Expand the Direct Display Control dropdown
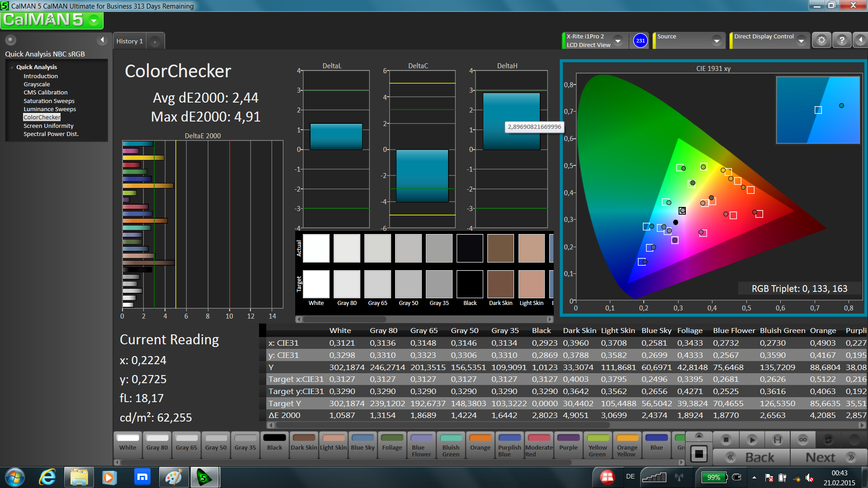Image resolution: width=868 pixels, height=488 pixels. 801,41
